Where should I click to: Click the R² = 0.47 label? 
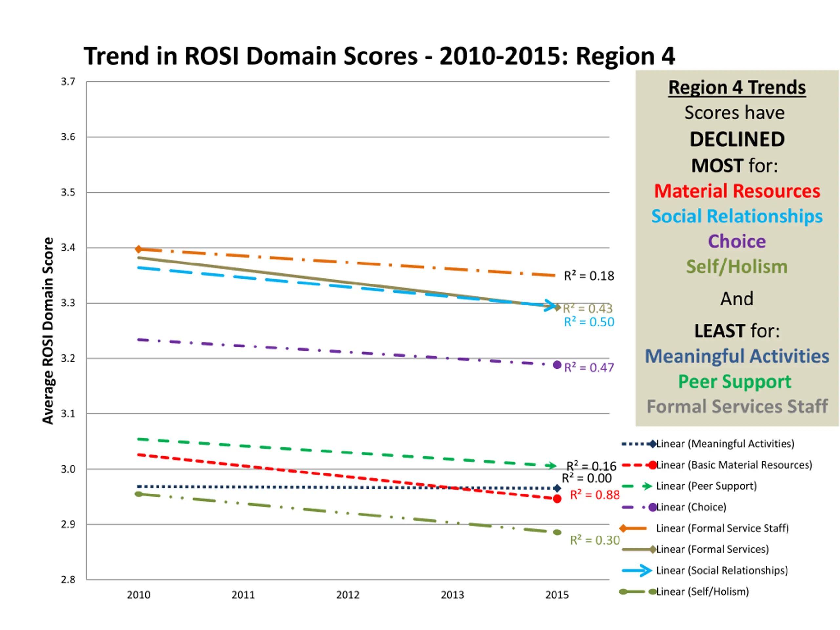(589, 367)
